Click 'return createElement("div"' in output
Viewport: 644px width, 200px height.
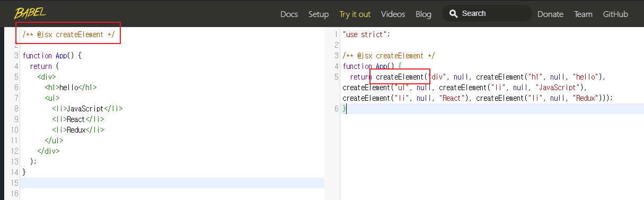pyautogui.click(x=398, y=77)
